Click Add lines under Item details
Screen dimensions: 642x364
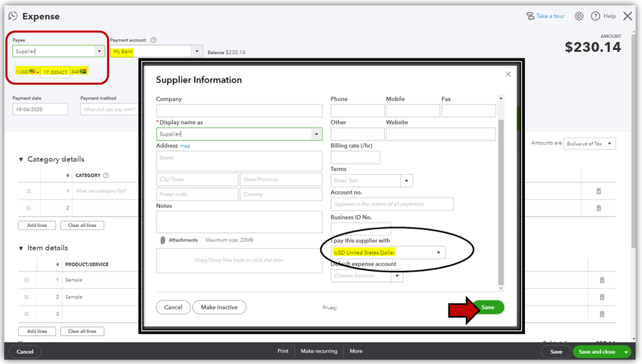(37, 331)
